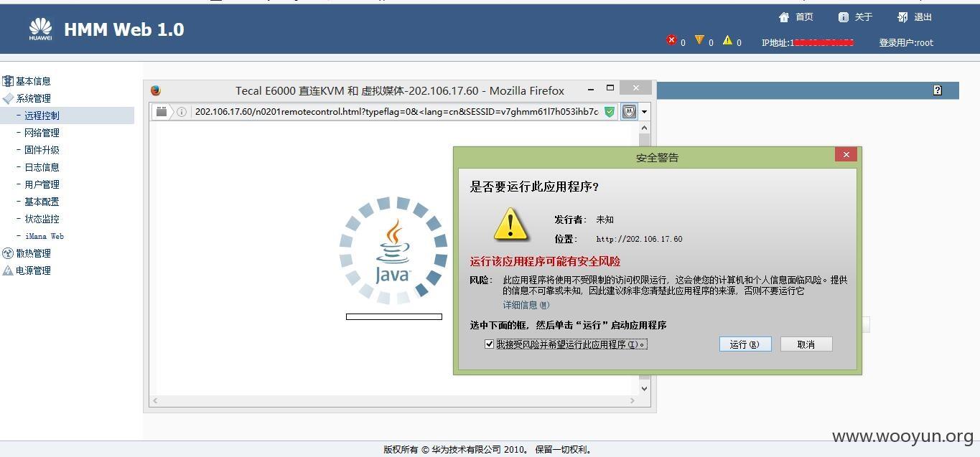This screenshot has width=980, height=457.
Task: Click the Huawei logo in header
Action: tap(40, 29)
